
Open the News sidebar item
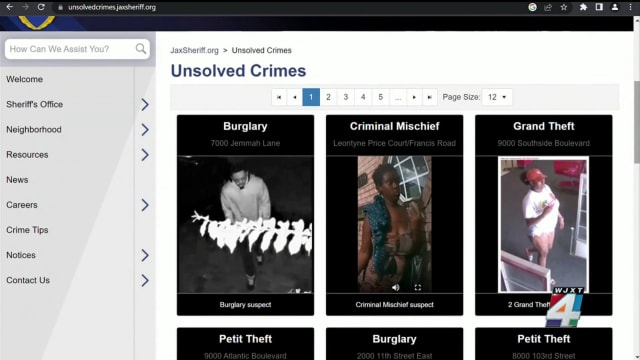pyautogui.click(x=17, y=180)
